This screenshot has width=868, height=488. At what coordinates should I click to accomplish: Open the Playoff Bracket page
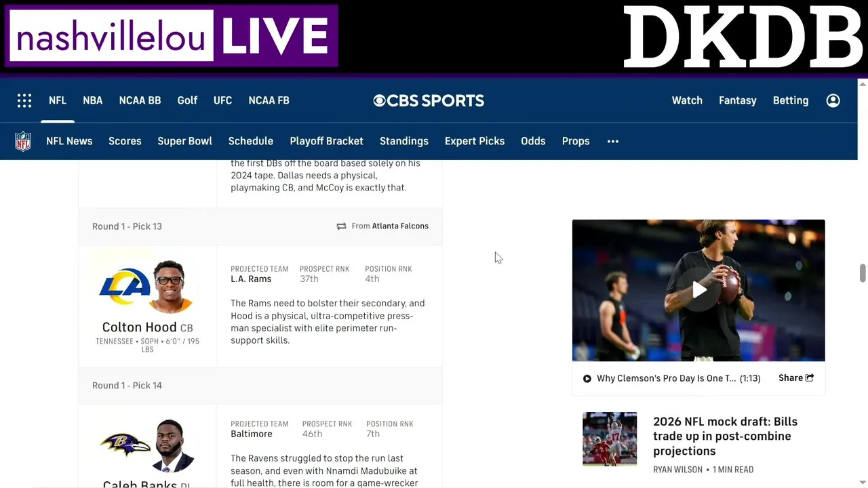coord(327,141)
